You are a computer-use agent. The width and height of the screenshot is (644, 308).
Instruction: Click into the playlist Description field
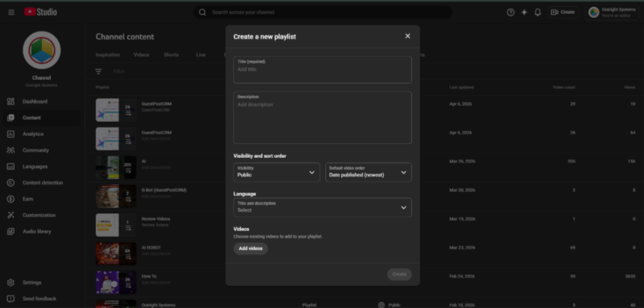[323, 118]
